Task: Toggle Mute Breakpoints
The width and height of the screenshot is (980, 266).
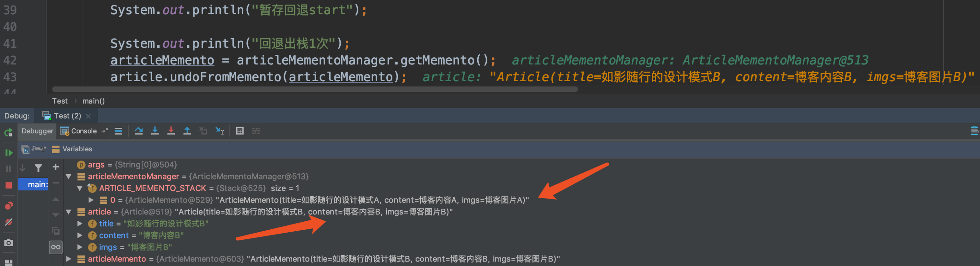Action: pos(8,222)
